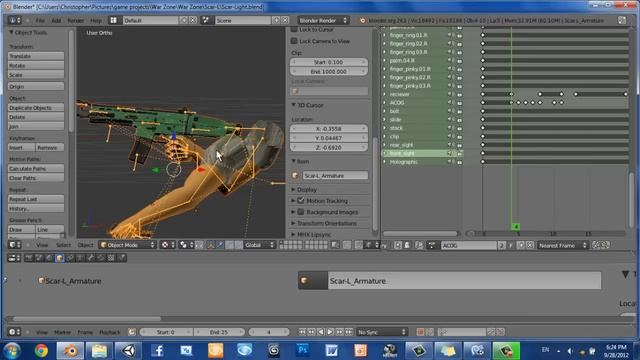
Task: Click the scene browse icon
Action: [206, 20]
